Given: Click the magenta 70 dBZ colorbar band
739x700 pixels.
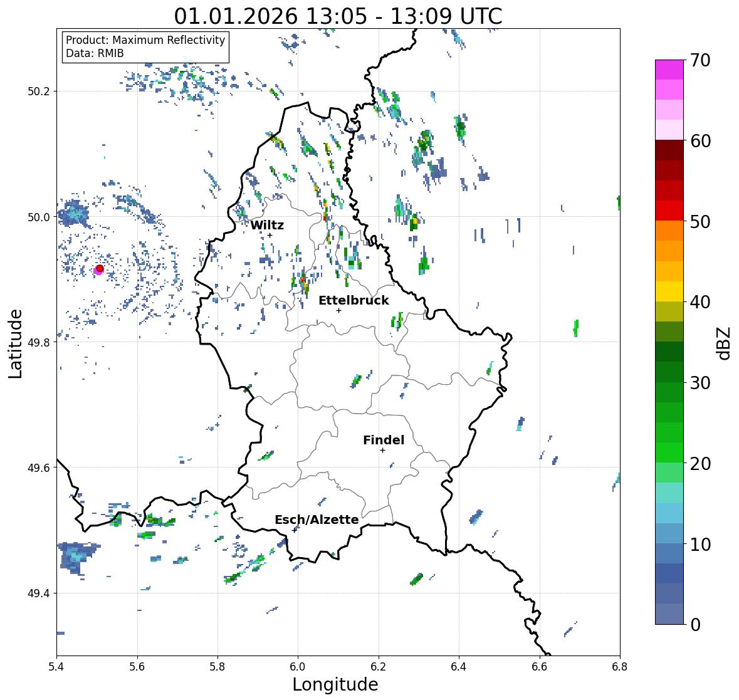Looking at the screenshot, I should tap(669, 70).
